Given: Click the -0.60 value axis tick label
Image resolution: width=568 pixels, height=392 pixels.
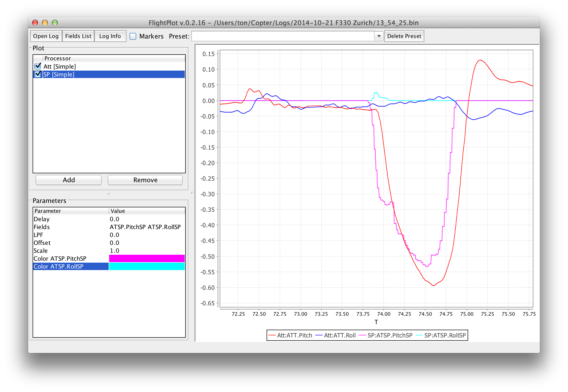Looking at the screenshot, I should tap(207, 288).
